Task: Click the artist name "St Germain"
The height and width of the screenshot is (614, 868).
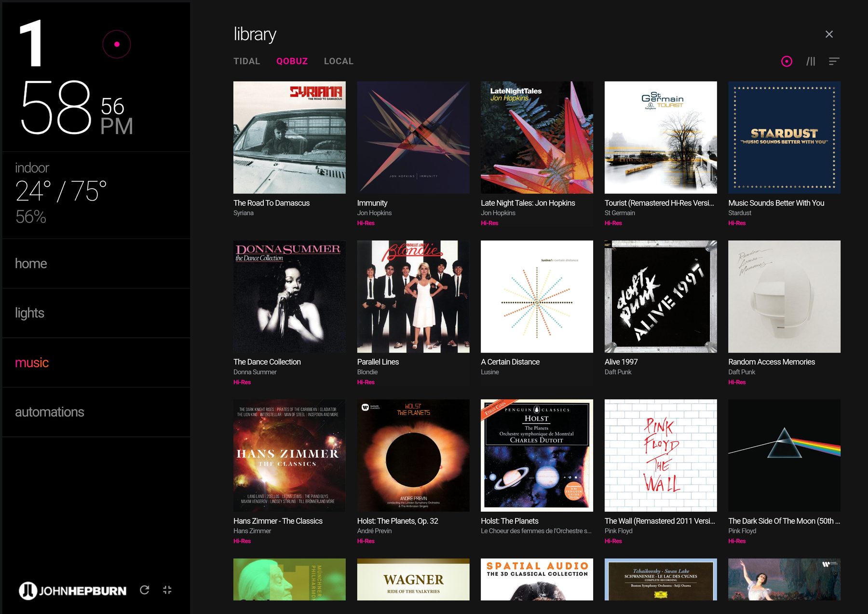Action: (x=620, y=213)
